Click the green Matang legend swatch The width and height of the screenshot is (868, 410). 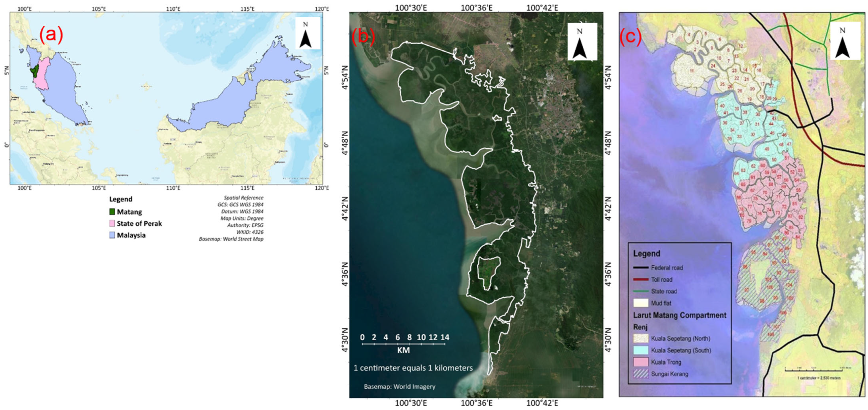click(x=112, y=212)
